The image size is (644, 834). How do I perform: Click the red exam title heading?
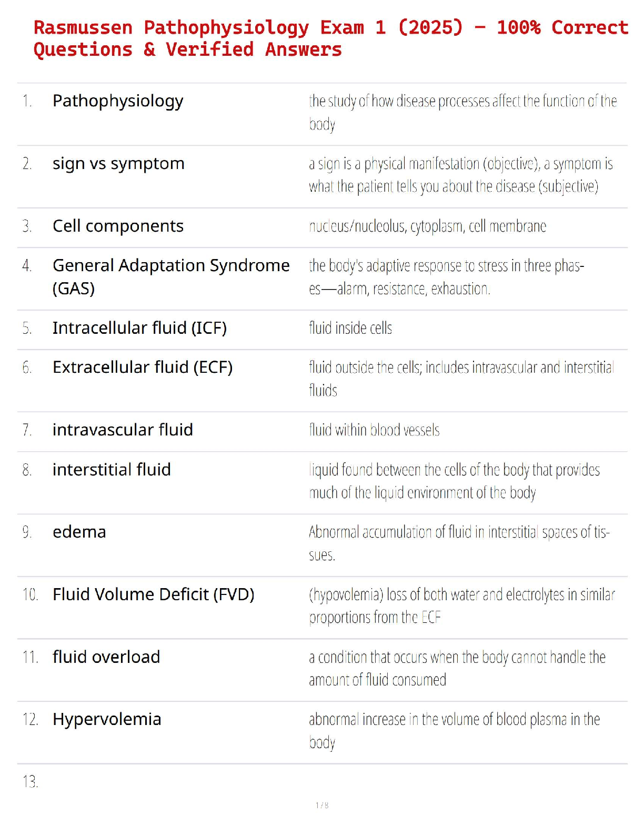point(330,38)
